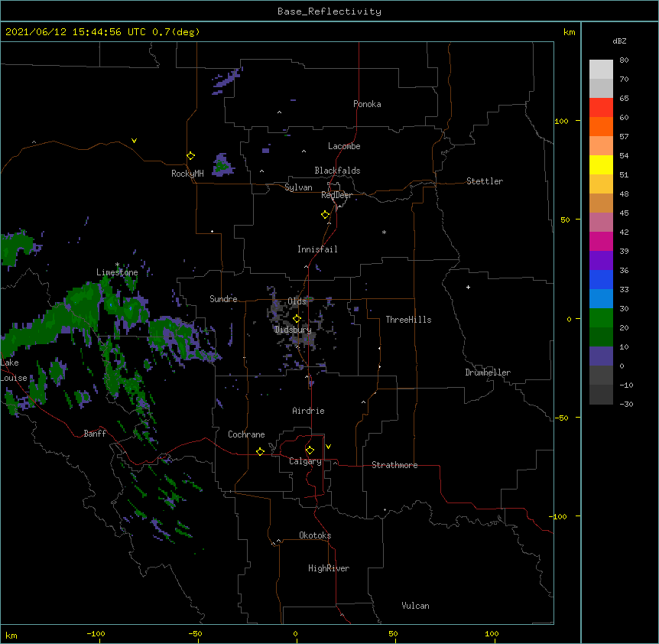Click the Drumheller label

point(488,372)
